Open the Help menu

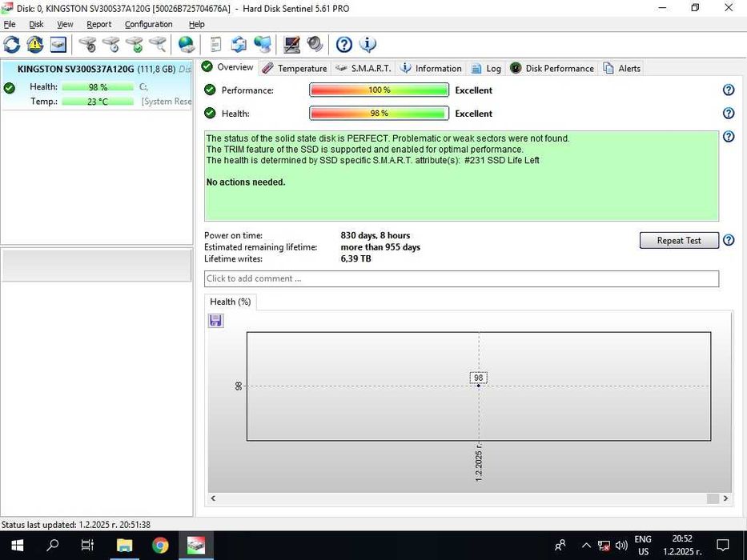(x=196, y=24)
